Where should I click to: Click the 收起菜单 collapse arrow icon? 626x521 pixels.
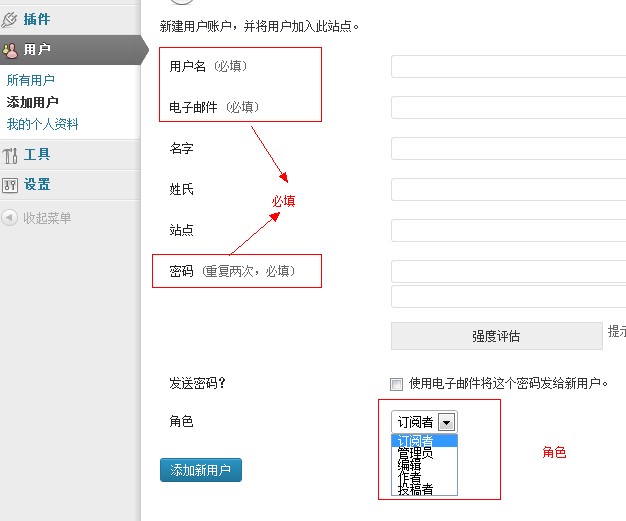point(10,218)
